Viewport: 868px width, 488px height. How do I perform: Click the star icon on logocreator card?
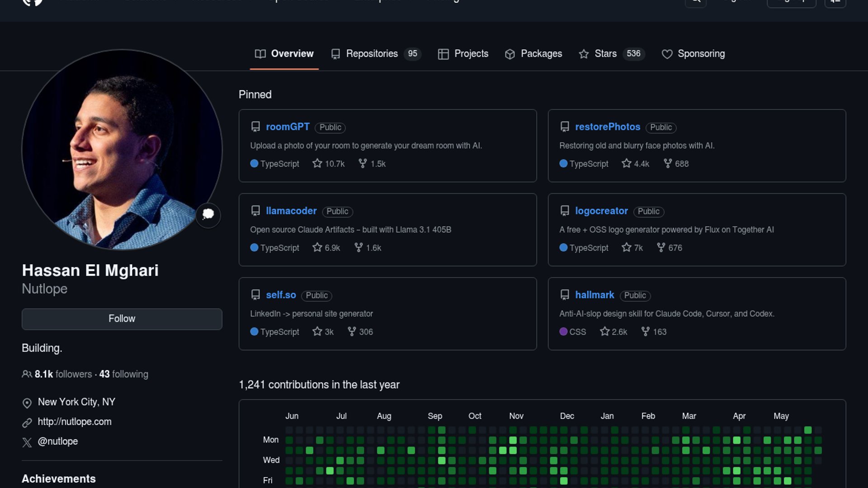click(626, 247)
